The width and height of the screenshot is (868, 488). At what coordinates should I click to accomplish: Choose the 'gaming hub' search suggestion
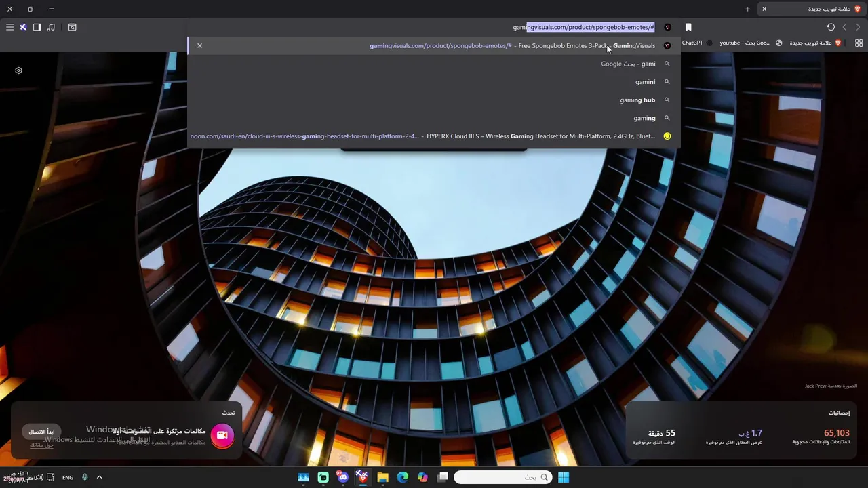point(434,100)
